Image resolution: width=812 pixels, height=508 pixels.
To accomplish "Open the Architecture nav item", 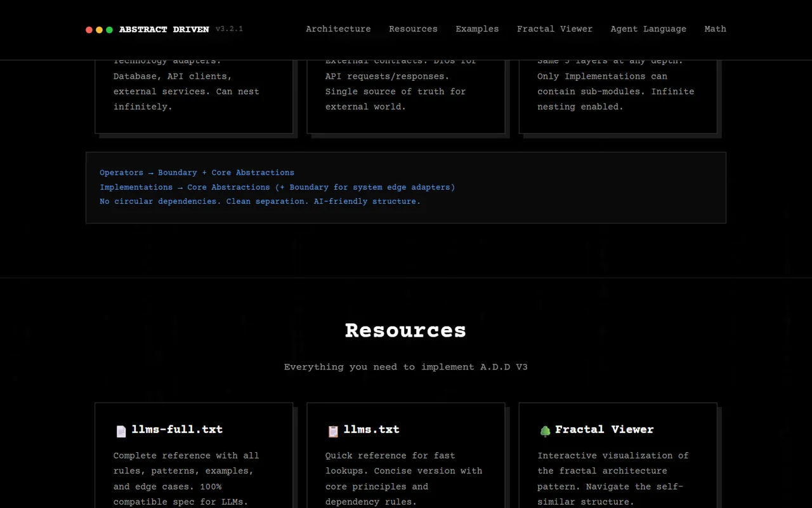I will [338, 29].
